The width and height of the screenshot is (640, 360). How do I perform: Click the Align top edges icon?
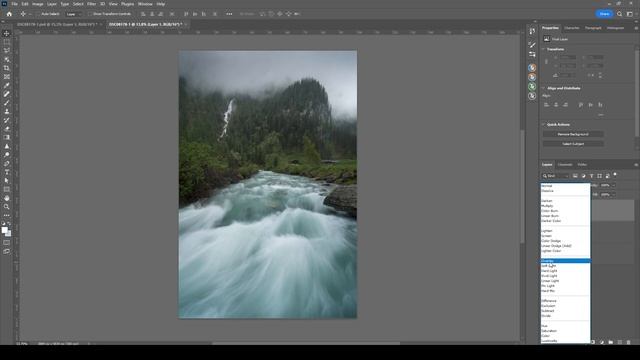pyautogui.click(x=581, y=105)
